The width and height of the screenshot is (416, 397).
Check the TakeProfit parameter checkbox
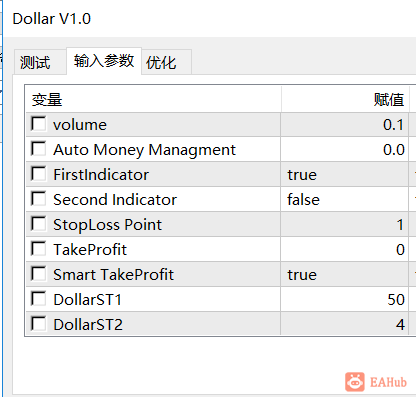(39, 249)
